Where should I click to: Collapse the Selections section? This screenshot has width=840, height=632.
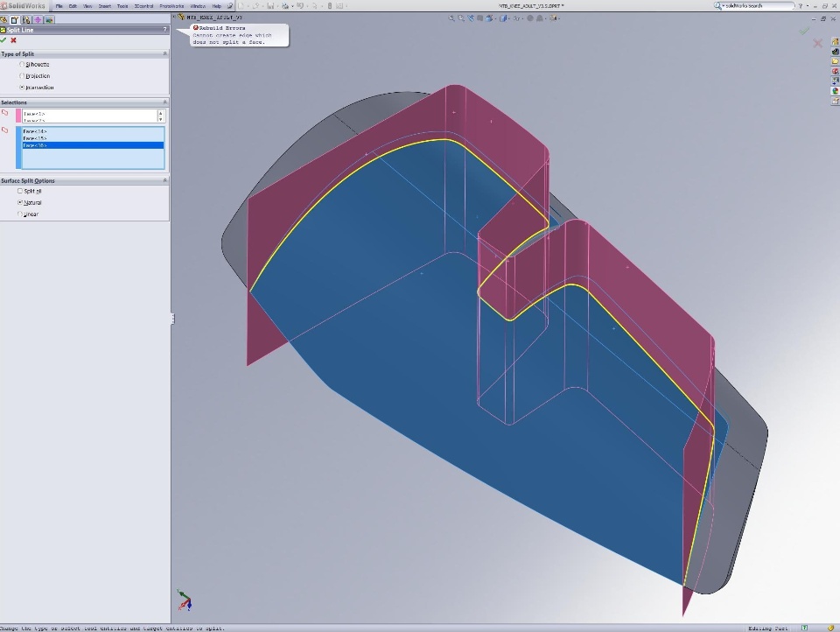click(x=164, y=102)
